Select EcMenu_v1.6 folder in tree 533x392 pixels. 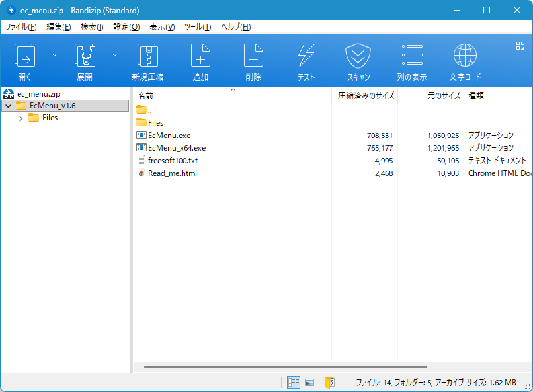click(53, 106)
